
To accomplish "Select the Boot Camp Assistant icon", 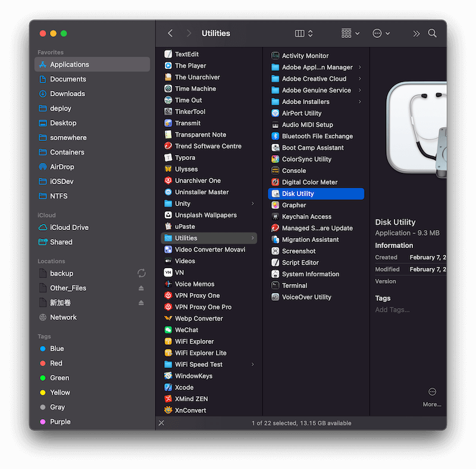I will pos(275,148).
